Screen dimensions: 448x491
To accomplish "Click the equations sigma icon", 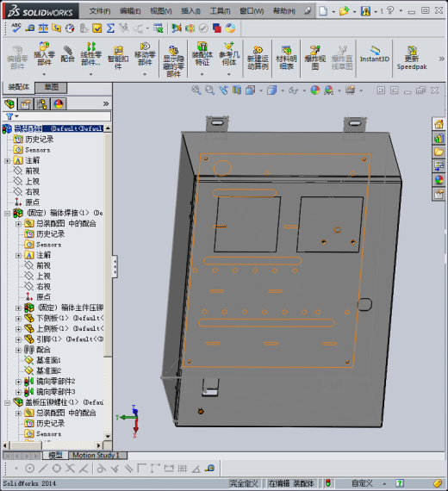I will tap(110, 28).
